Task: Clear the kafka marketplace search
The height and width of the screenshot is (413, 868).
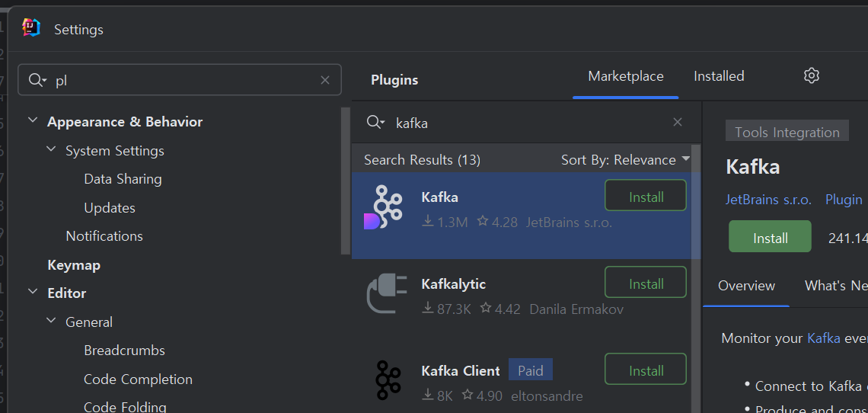Action: pos(678,122)
